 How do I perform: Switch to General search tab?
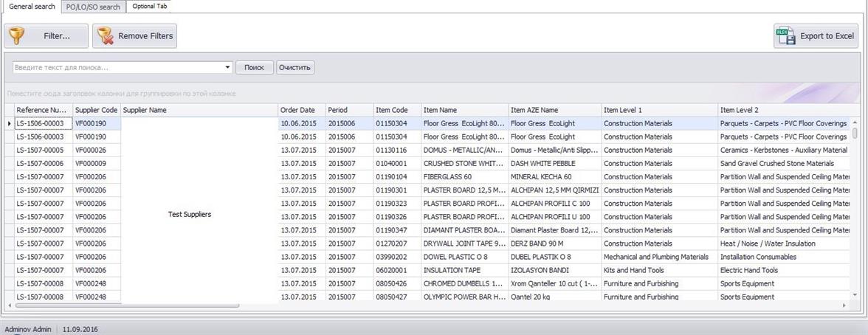[32, 7]
